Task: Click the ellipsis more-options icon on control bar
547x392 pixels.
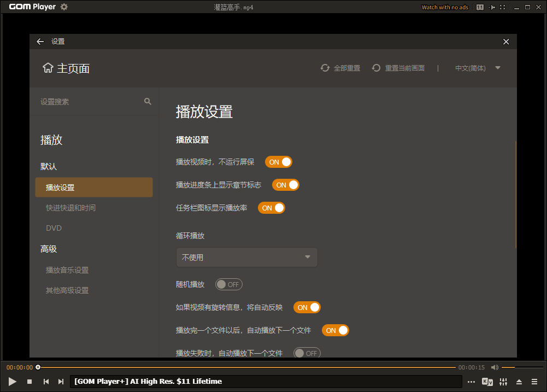Action: [471, 382]
